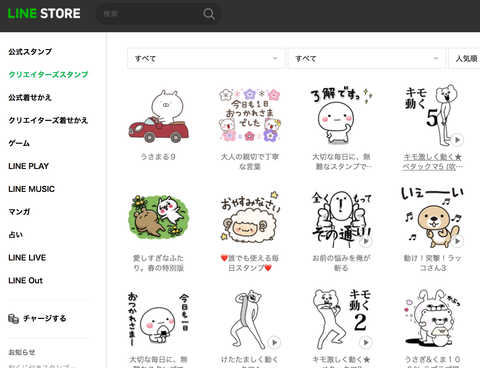The width and height of the screenshot is (480, 368).
Task: Open 占い in sidebar
Action: click(15, 235)
